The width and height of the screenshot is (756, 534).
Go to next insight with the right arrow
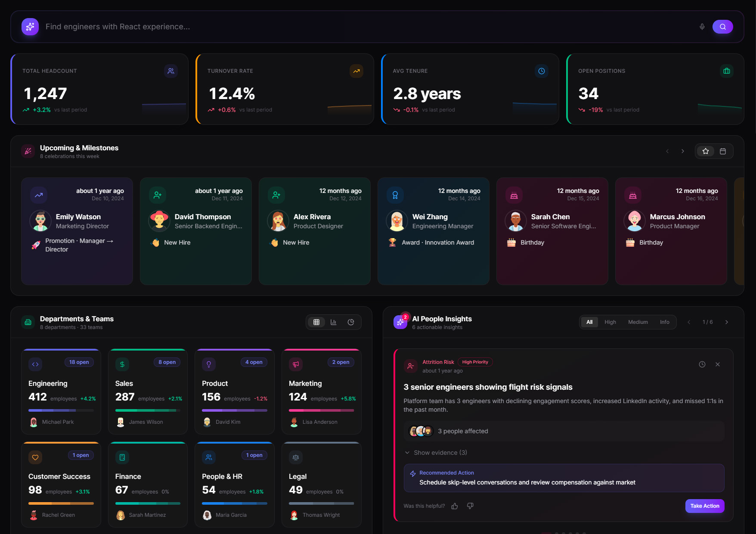click(x=727, y=322)
